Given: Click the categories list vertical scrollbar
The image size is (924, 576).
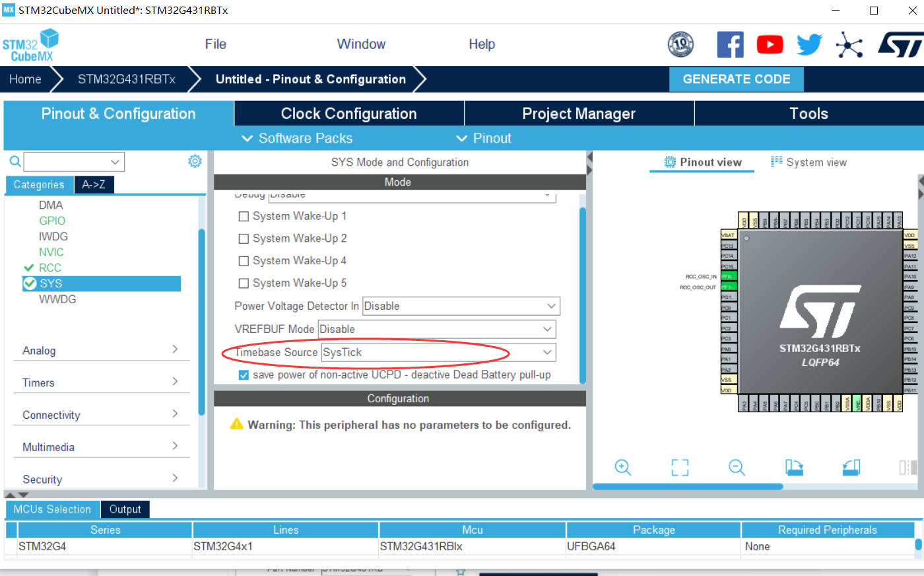Looking at the screenshot, I should tap(201, 322).
